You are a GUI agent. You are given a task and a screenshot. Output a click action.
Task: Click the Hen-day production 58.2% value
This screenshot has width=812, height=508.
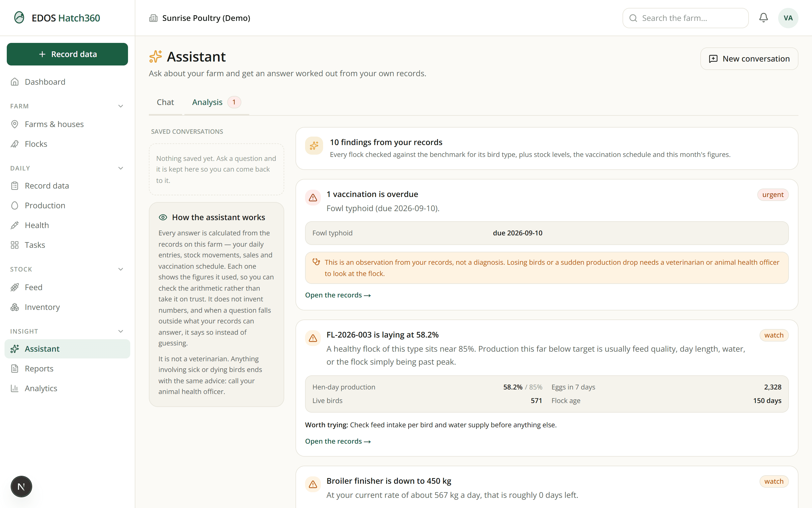(x=513, y=387)
